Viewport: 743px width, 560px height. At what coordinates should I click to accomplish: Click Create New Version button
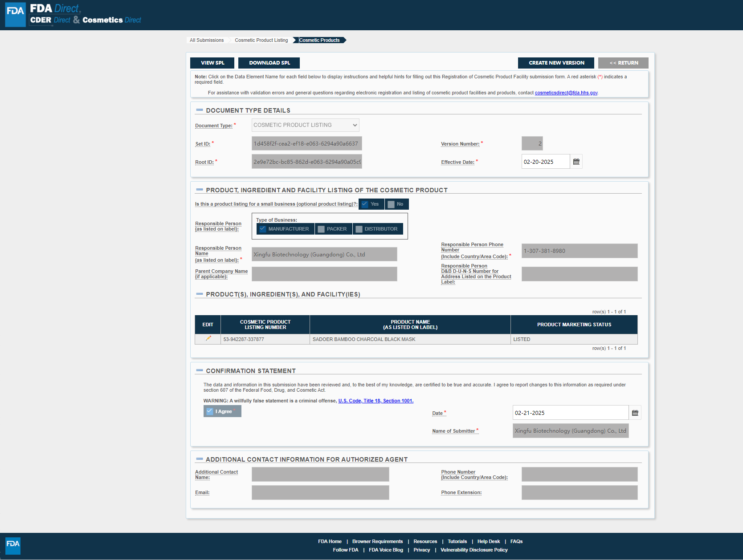(556, 63)
